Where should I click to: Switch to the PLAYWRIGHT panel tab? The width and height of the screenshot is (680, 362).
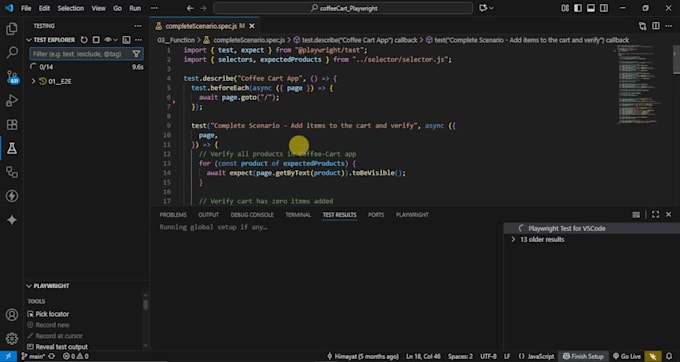click(412, 215)
